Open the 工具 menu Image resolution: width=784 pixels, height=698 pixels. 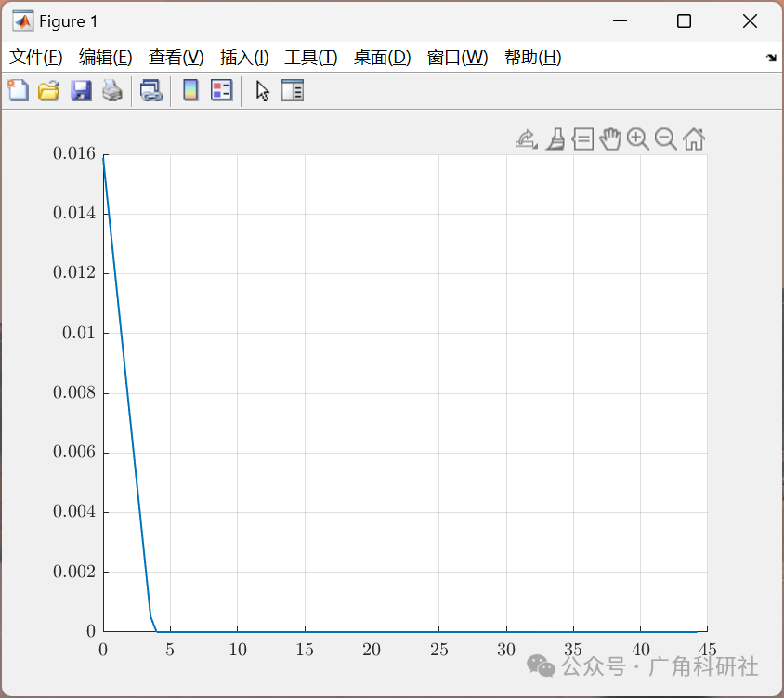click(311, 57)
